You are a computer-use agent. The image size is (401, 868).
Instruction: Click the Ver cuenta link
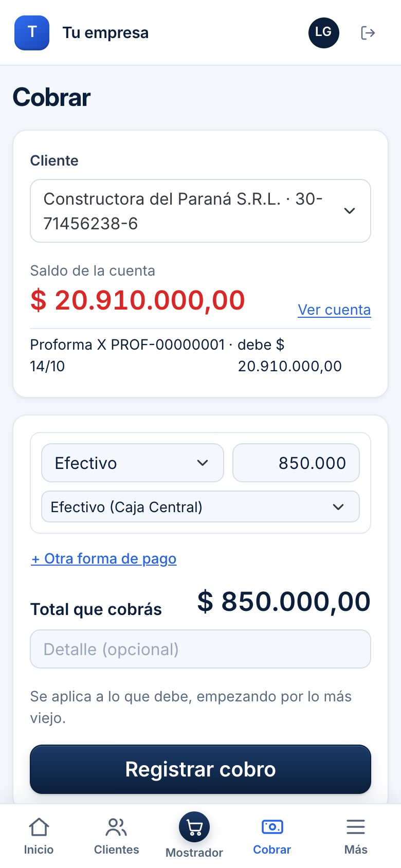point(334,310)
